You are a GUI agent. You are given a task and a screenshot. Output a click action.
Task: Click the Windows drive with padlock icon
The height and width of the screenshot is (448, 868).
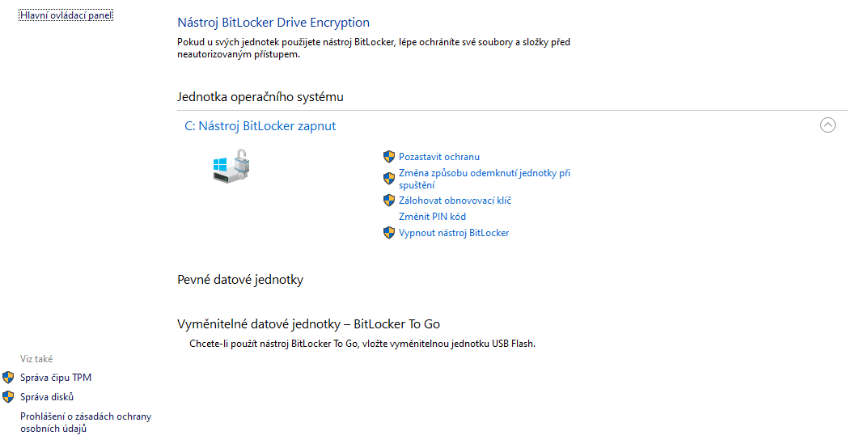coord(231,166)
